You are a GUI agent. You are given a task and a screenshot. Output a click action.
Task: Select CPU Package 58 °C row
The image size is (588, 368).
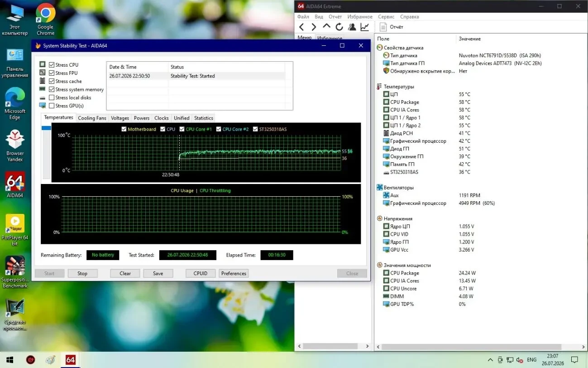[481, 102]
